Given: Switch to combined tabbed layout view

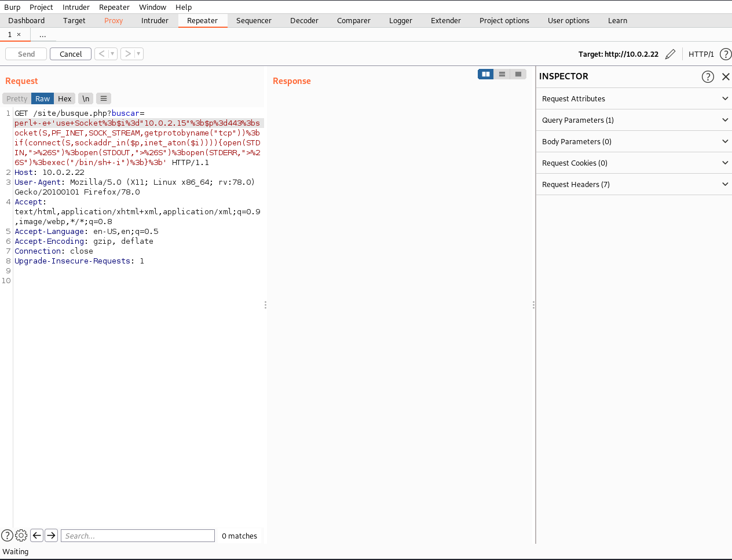Looking at the screenshot, I should pyautogui.click(x=518, y=74).
